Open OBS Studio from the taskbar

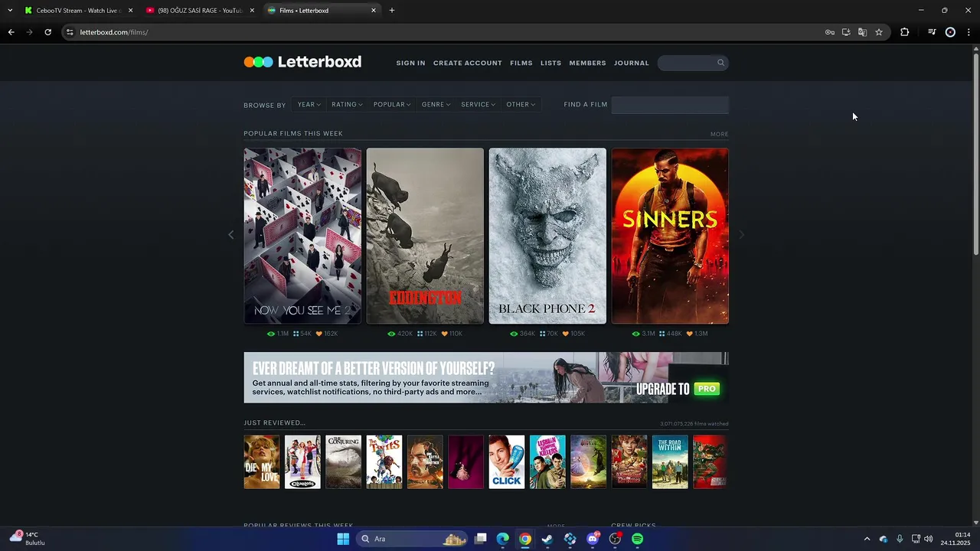[615, 539]
